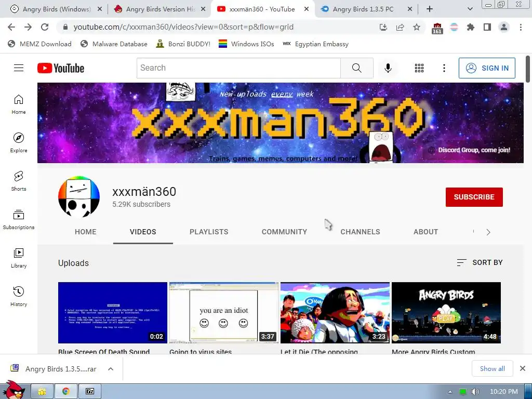The width and height of the screenshot is (532, 399).
Task: Open Explore in YouTube sidebar
Action: pyautogui.click(x=19, y=142)
